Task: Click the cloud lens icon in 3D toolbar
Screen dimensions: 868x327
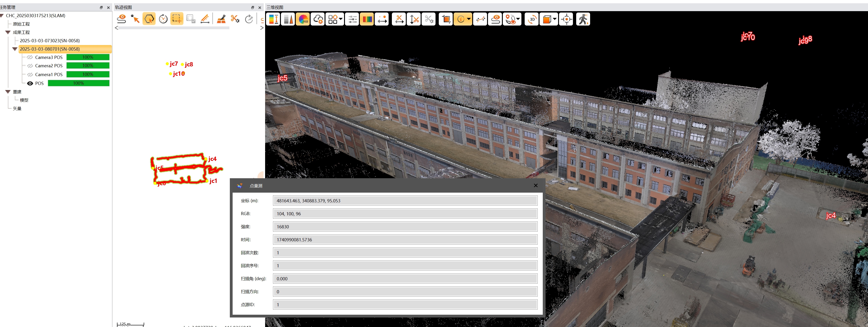Action: coord(318,19)
